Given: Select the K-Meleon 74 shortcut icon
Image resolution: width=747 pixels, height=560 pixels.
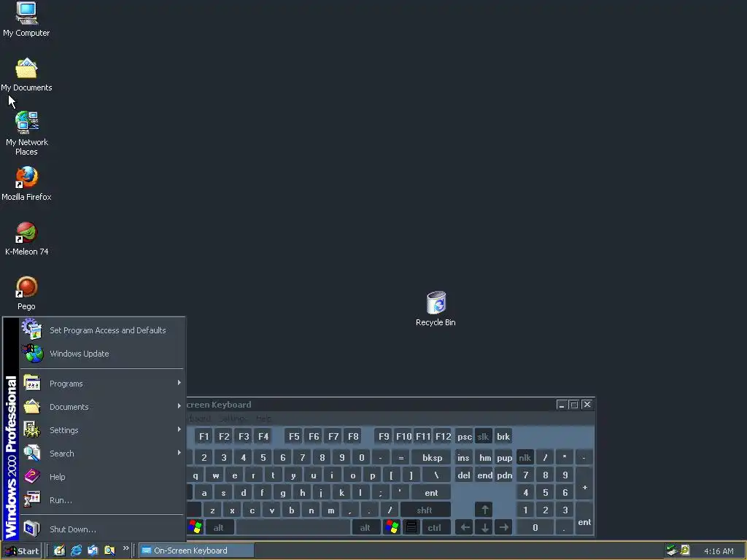Looking at the screenshot, I should (x=26, y=238).
